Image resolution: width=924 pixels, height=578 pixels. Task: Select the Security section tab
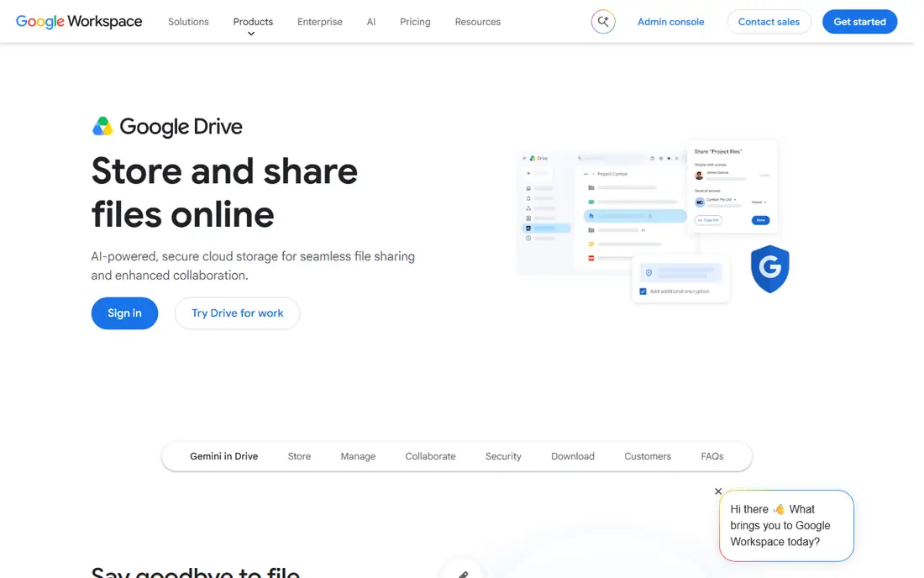click(503, 456)
